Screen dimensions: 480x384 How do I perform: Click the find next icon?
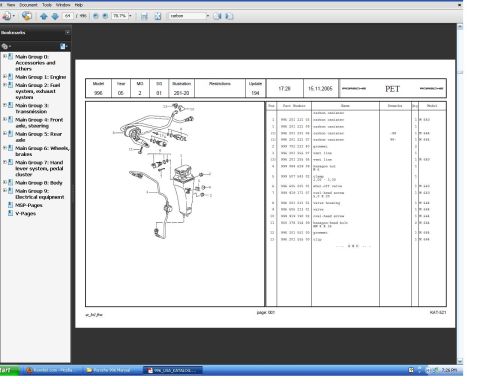229,16
